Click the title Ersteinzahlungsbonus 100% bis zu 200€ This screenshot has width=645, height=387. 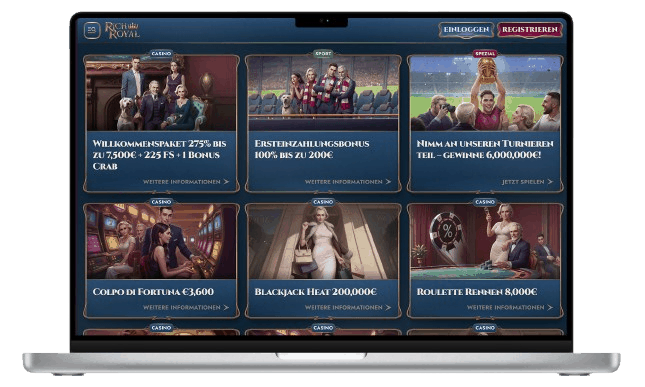coord(312,149)
